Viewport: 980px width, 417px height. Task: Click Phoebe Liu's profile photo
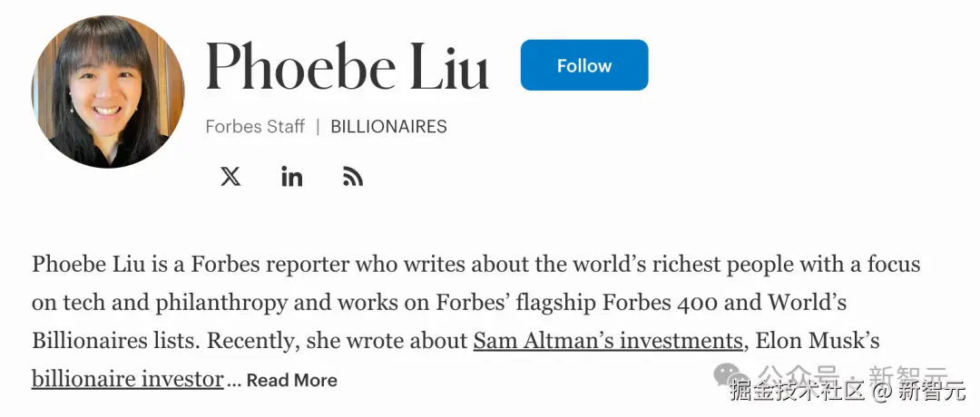click(108, 92)
